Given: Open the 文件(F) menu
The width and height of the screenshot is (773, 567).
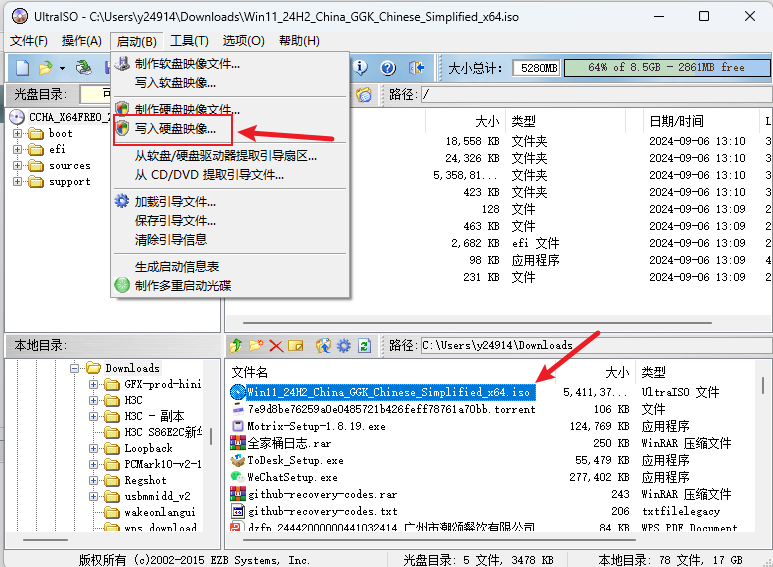Looking at the screenshot, I should tap(29, 41).
